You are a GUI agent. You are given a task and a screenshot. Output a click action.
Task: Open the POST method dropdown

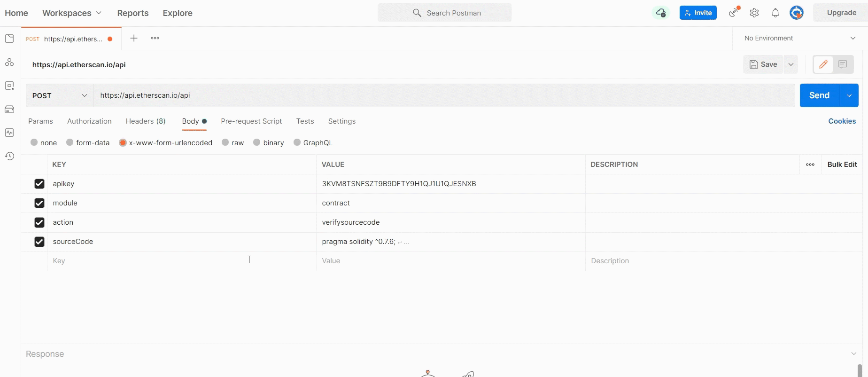(x=60, y=95)
